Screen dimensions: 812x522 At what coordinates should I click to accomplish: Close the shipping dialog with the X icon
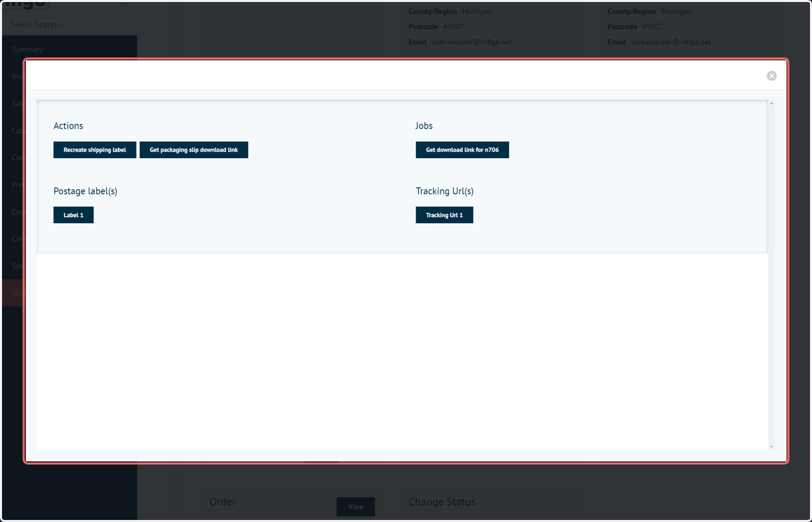coord(771,76)
